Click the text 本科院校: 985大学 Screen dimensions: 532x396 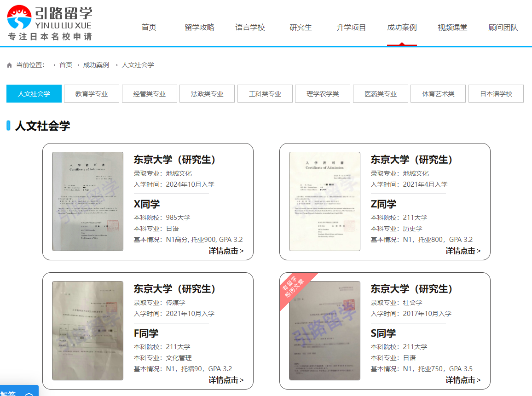[162, 218]
